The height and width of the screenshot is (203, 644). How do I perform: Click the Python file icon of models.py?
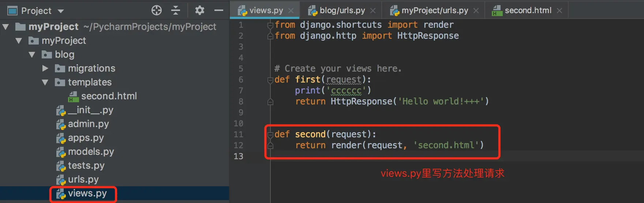click(x=61, y=152)
